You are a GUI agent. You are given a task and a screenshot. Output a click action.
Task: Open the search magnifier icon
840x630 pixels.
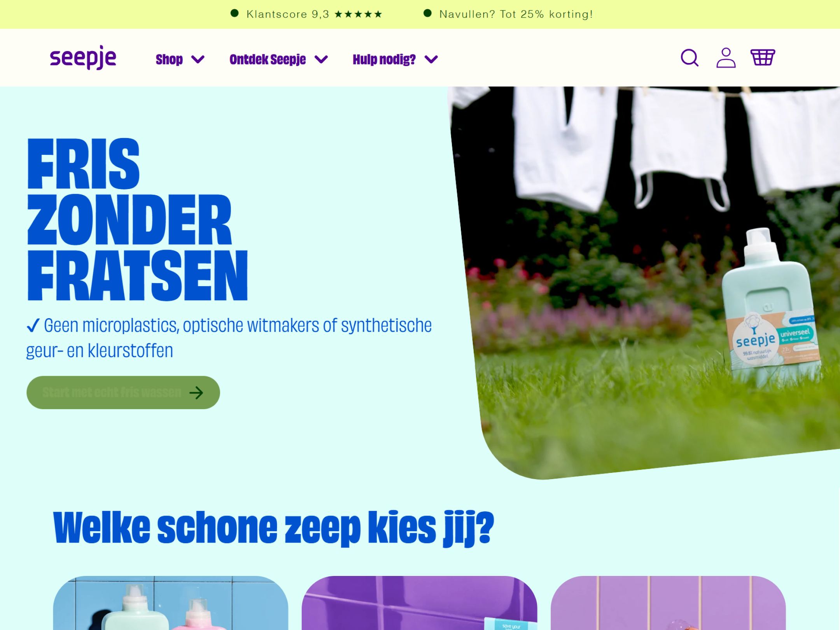pos(689,58)
